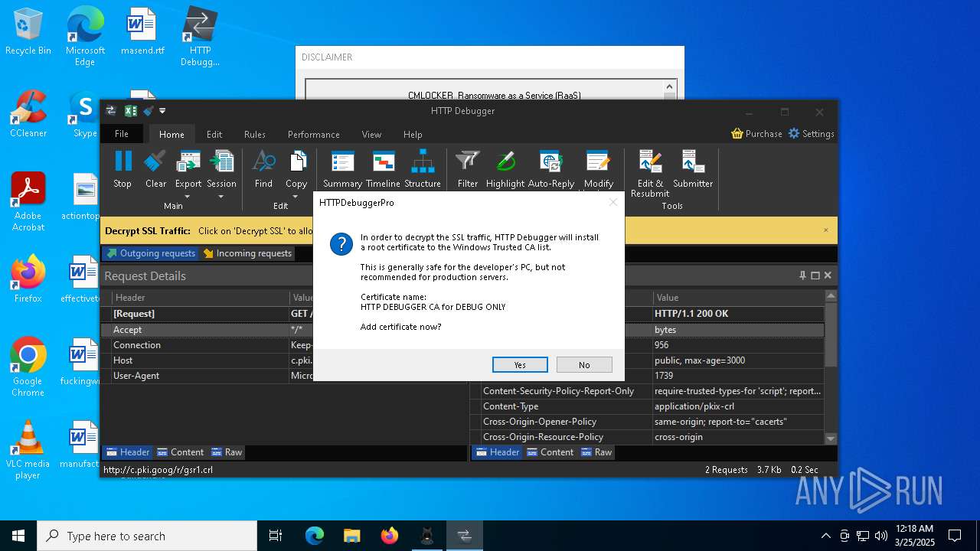Select request pane Raw tab

[227, 452]
